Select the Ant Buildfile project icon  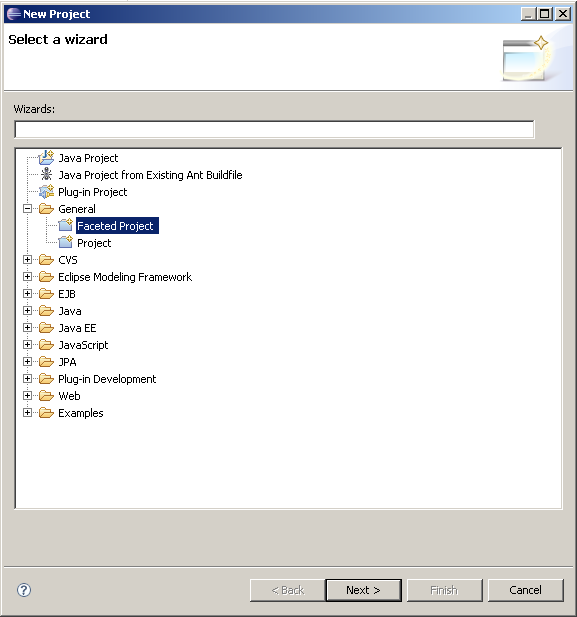[x=46, y=174]
